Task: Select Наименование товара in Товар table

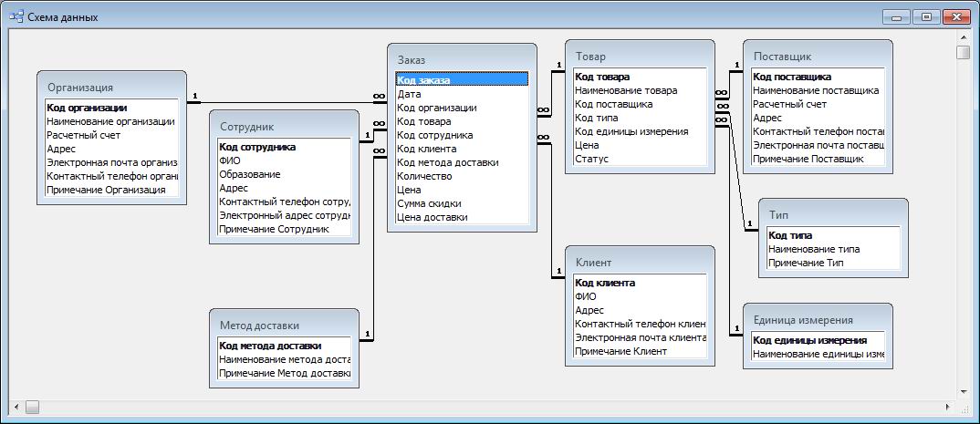Action: click(x=626, y=91)
